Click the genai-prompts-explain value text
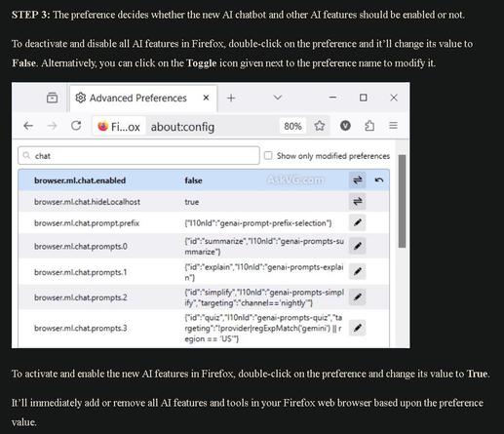504x434 pixels. (264, 272)
